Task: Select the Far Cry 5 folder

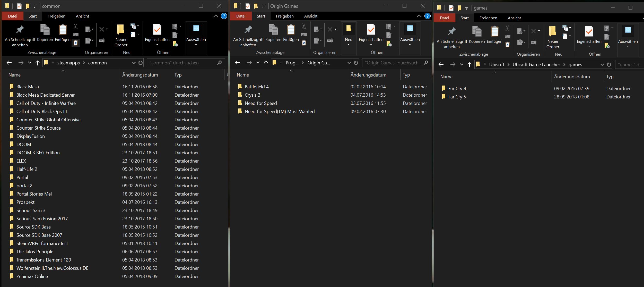Action: tap(457, 97)
